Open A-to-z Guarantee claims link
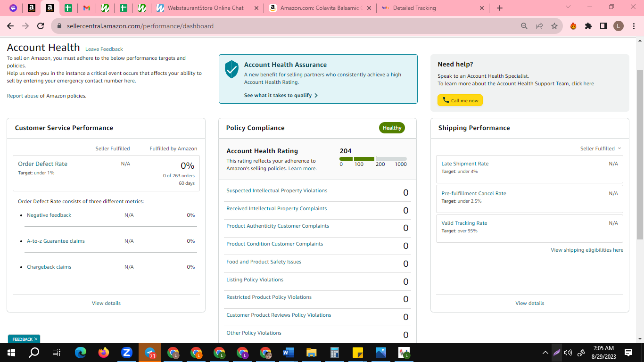The width and height of the screenshot is (644, 362). [x=56, y=241]
